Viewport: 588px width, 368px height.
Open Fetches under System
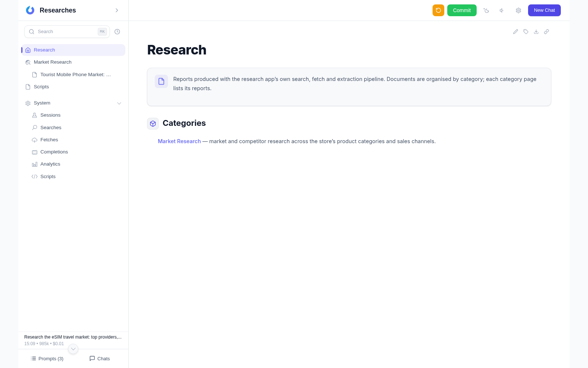click(x=73, y=140)
